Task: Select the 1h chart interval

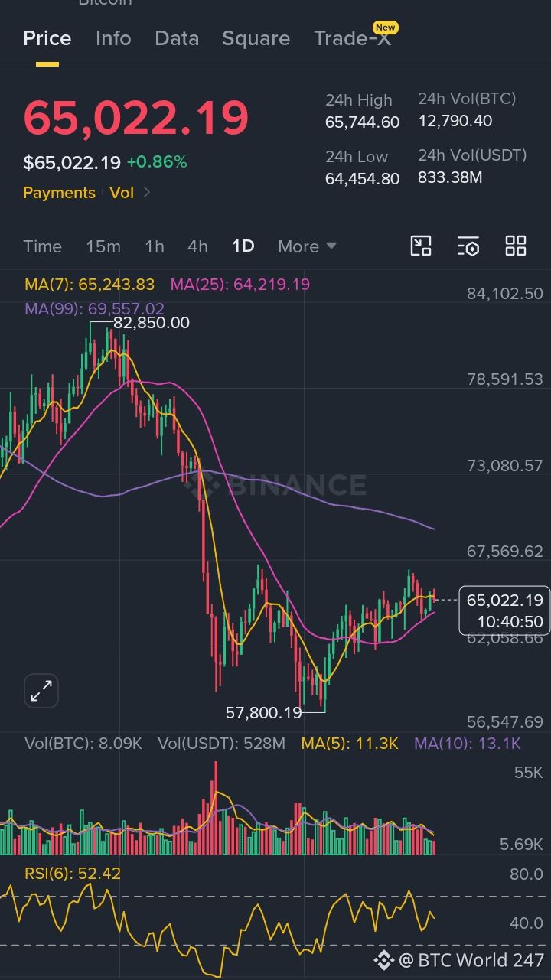Action: click(x=155, y=246)
